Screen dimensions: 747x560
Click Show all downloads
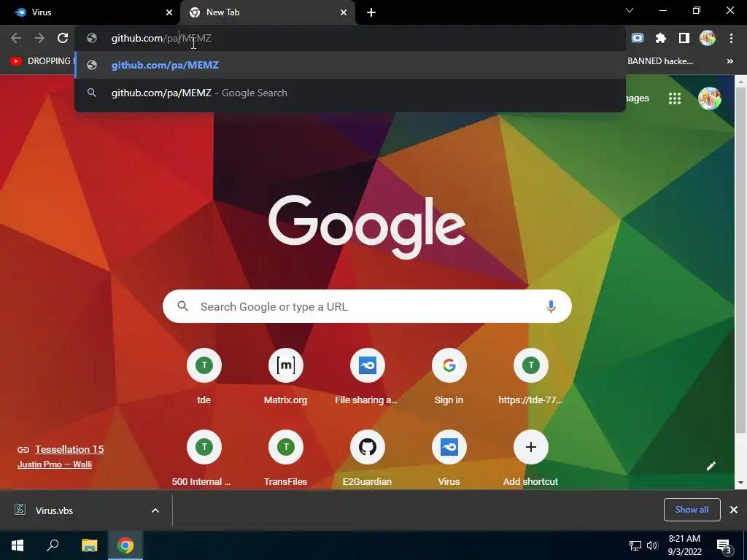(x=692, y=510)
